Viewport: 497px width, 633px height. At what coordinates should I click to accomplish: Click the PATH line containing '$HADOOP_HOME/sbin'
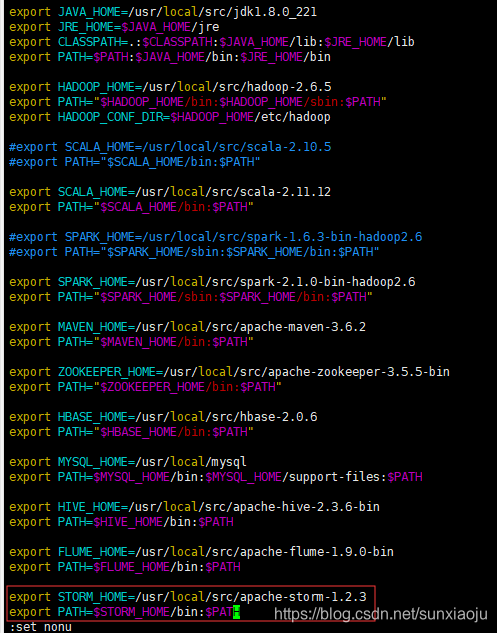pyautogui.click(x=198, y=102)
